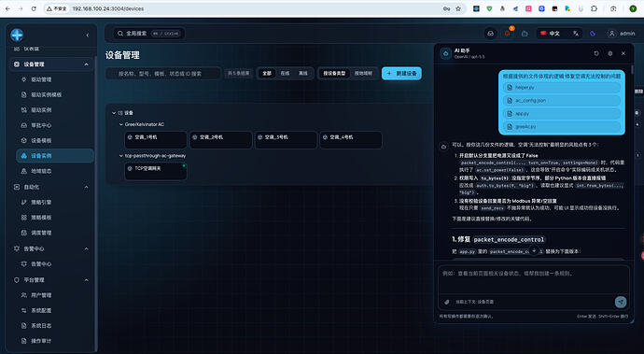
Task: Open 策略模板 in the sidebar
Action: click(x=41, y=217)
